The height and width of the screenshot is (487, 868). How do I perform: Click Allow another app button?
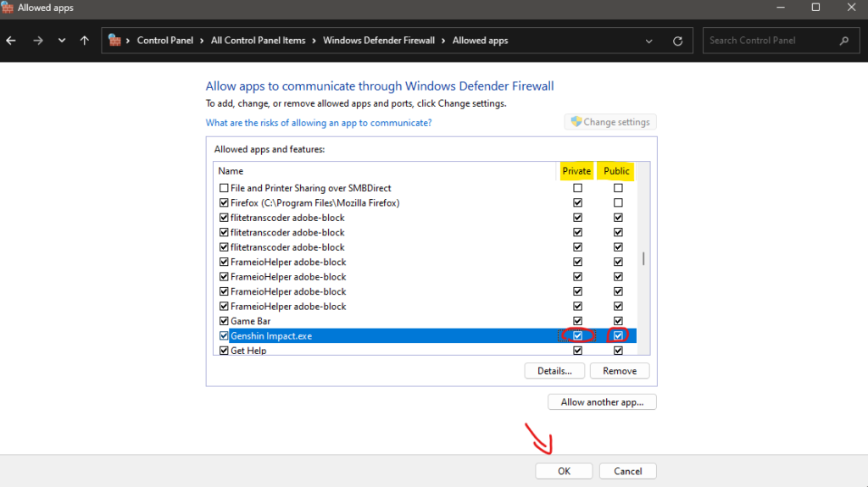click(x=602, y=401)
